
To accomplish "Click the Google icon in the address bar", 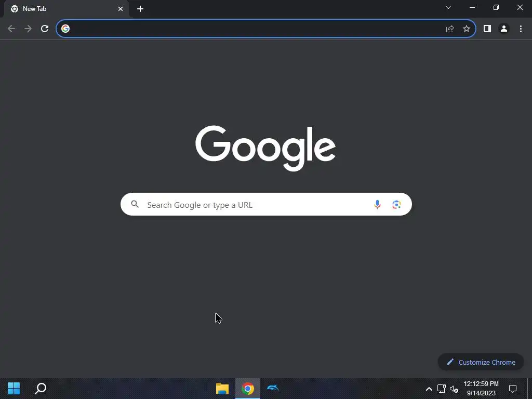I will pos(65,29).
